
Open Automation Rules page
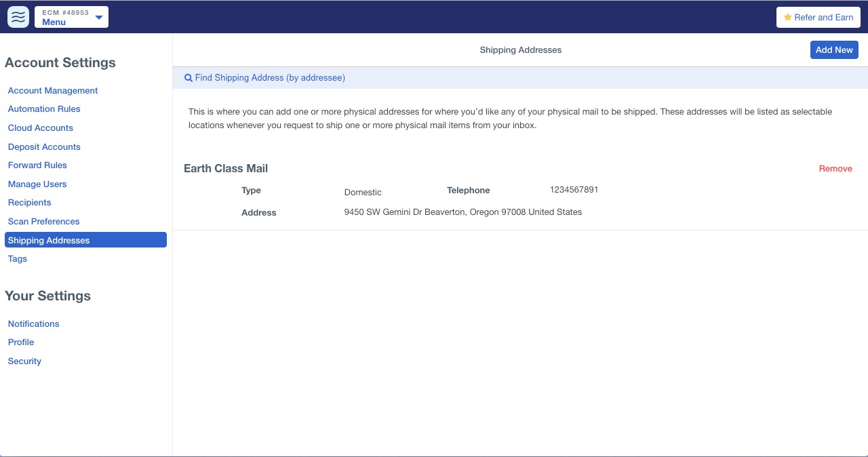click(x=44, y=109)
